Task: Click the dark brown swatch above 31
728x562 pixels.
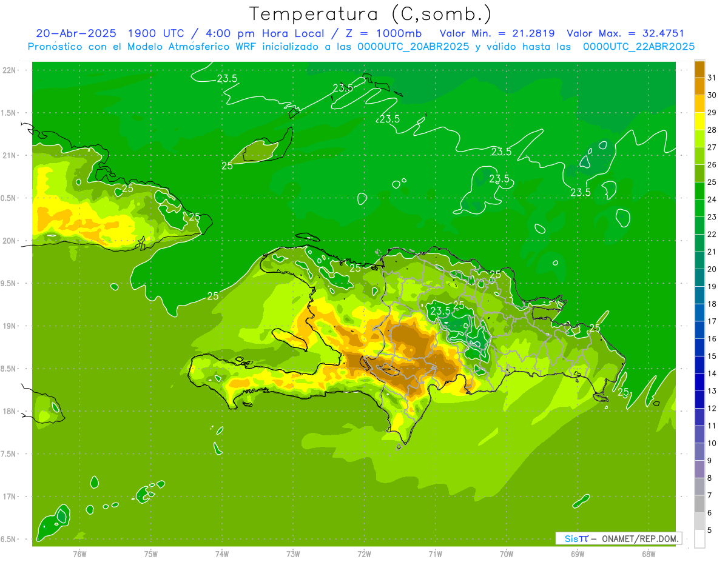Action: click(x=699, y=69)
